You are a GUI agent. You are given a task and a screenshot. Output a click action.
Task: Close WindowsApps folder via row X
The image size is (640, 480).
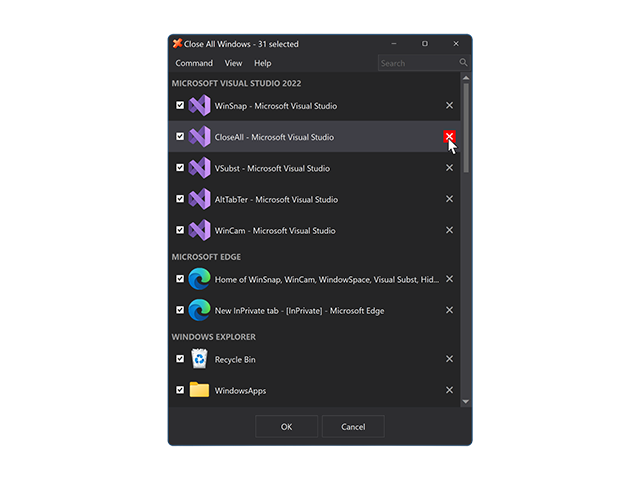[449, 390]
